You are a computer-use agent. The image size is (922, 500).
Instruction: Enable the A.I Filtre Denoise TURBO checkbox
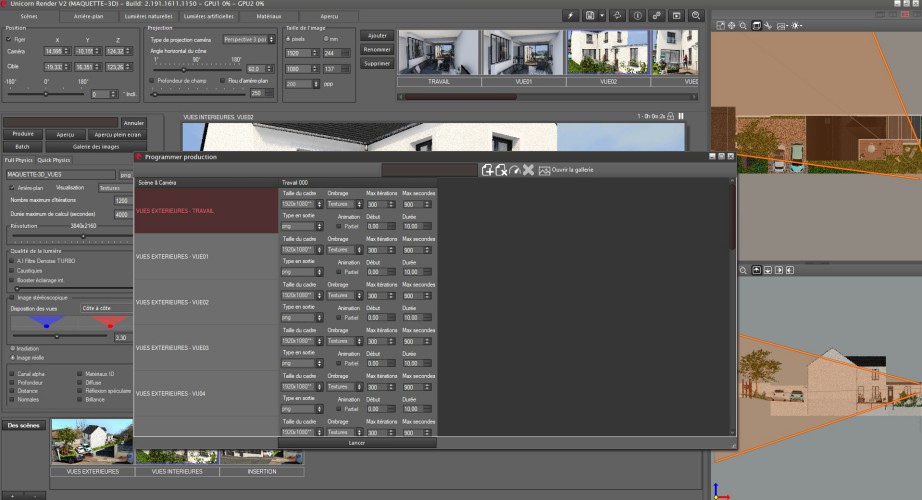(11, 261)
